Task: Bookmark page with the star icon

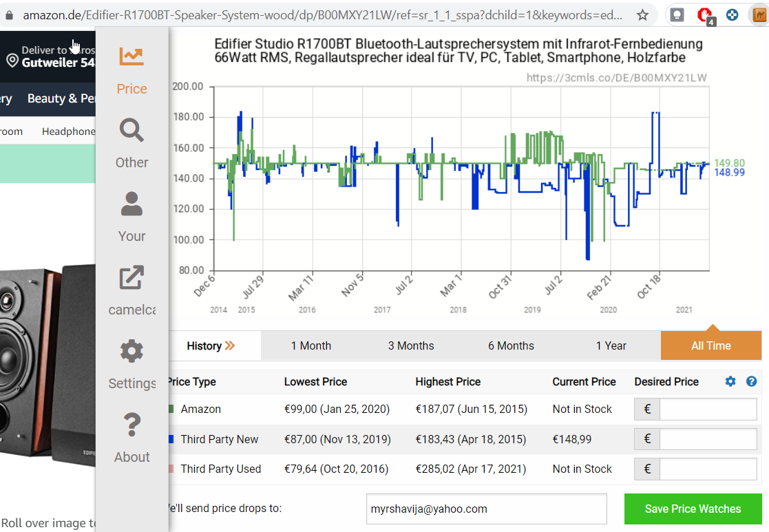Action: tap(642, 15)
